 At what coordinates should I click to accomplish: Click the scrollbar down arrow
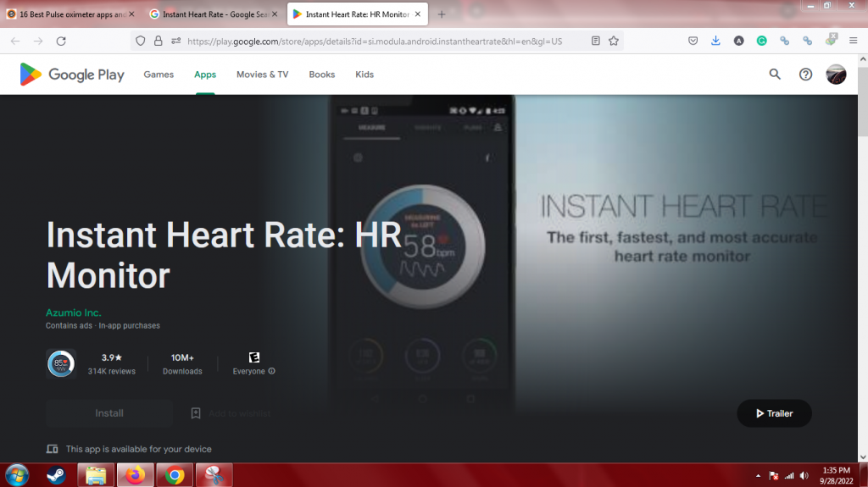[x=863, y=457]
